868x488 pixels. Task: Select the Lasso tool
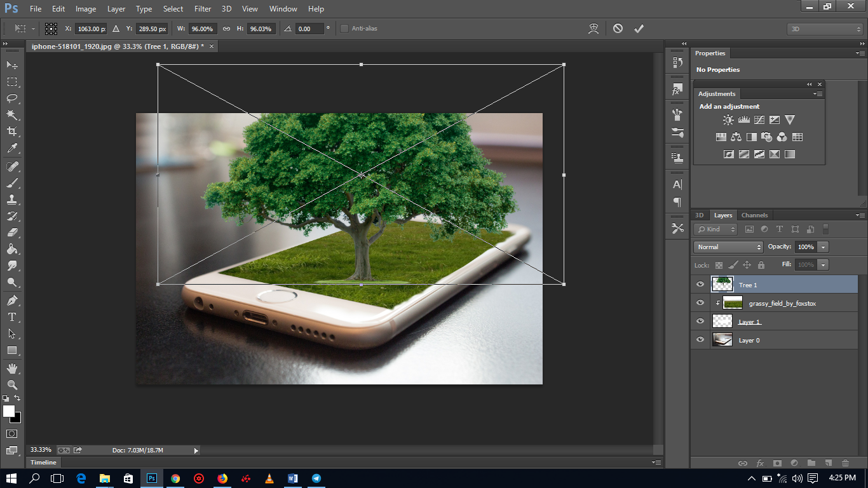point(12,98)
